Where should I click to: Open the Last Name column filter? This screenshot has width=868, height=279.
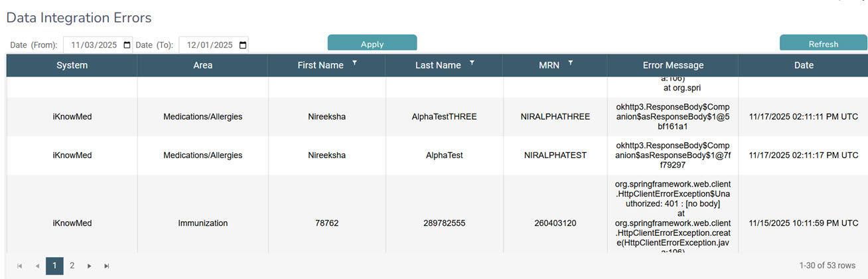click(472, 62)
